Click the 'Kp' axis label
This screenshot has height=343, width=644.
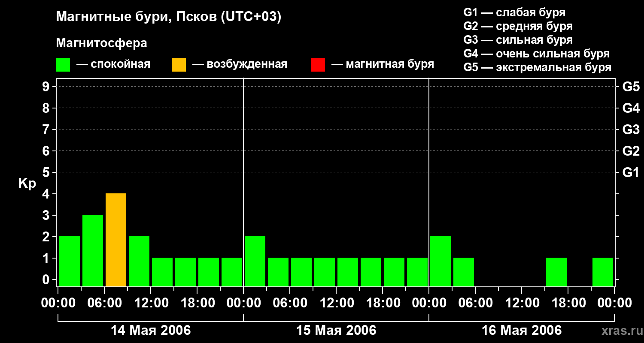tap(27, 184)
